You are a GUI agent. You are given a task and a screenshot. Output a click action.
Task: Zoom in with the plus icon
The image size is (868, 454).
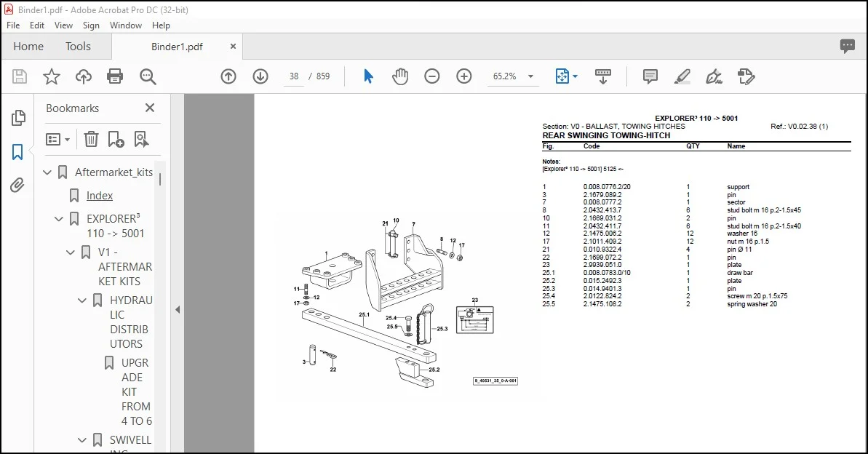click(464, 76)
